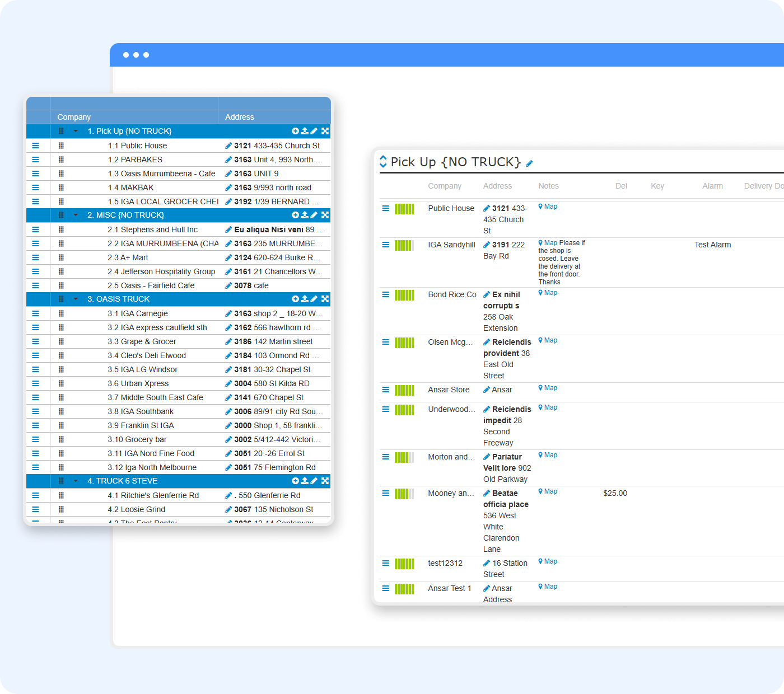The image size is (784, 694).
Task: Click the plus icon in 3. OASIS TRUCK header
Action: pos(295,299)
